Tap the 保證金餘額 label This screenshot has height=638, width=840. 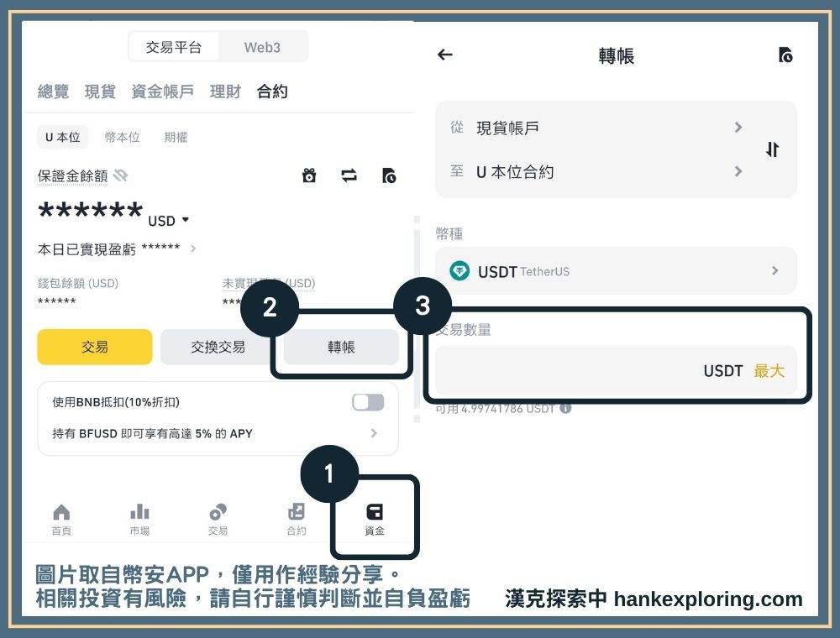click(72, 175)
